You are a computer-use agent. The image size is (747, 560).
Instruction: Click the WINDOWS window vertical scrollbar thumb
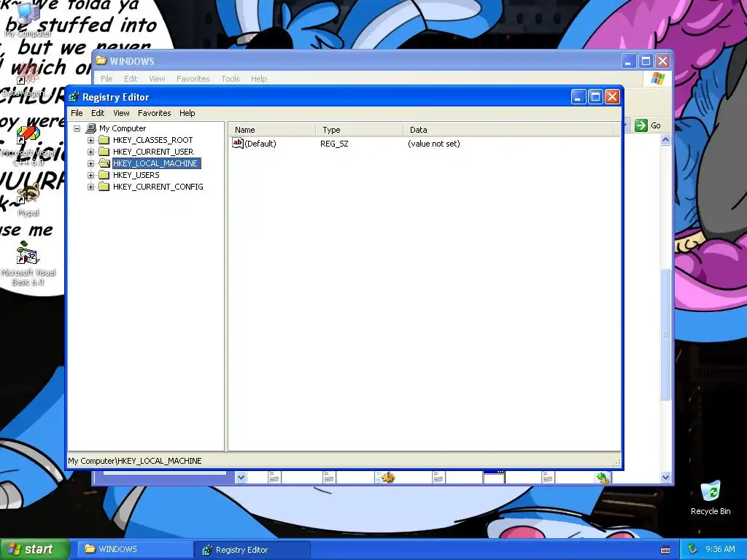coord(665,334)
